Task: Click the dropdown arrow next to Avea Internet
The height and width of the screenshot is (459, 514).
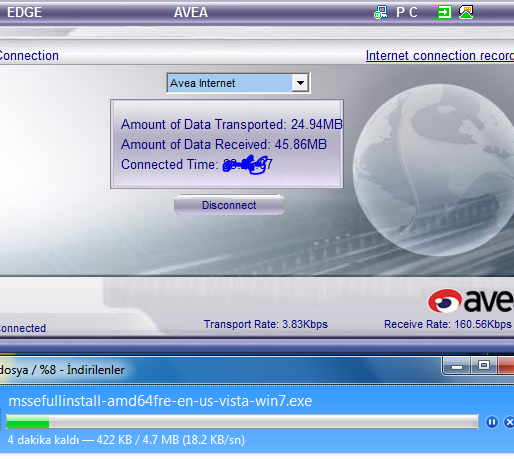Action: point(300,83)
